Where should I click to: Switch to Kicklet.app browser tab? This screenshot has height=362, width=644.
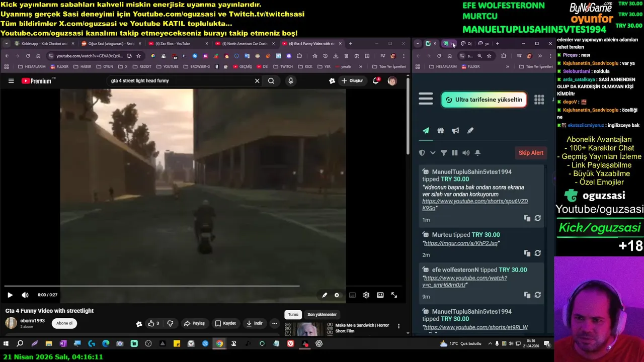(x=44, y=44)
